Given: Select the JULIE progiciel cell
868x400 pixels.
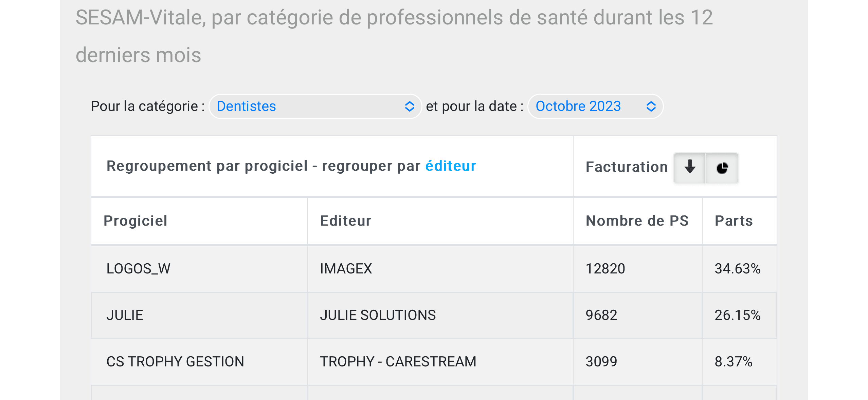Looking at the screenshot, I should 125,315.
